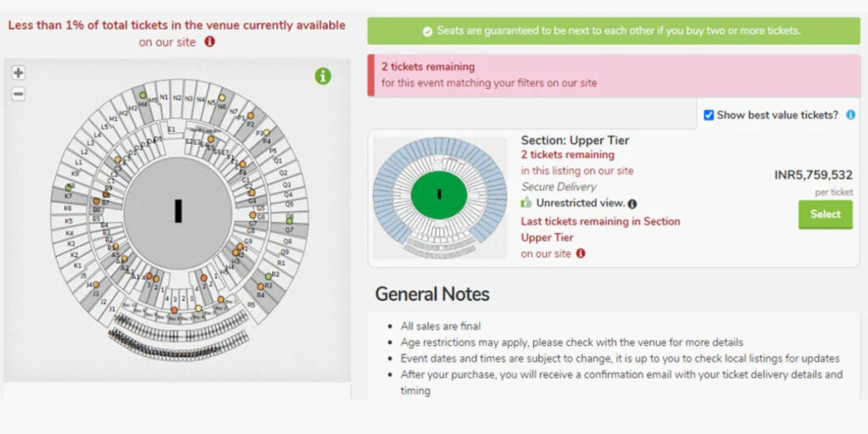Open the green map info icon

pyautogui.click(x=323, y=75)
